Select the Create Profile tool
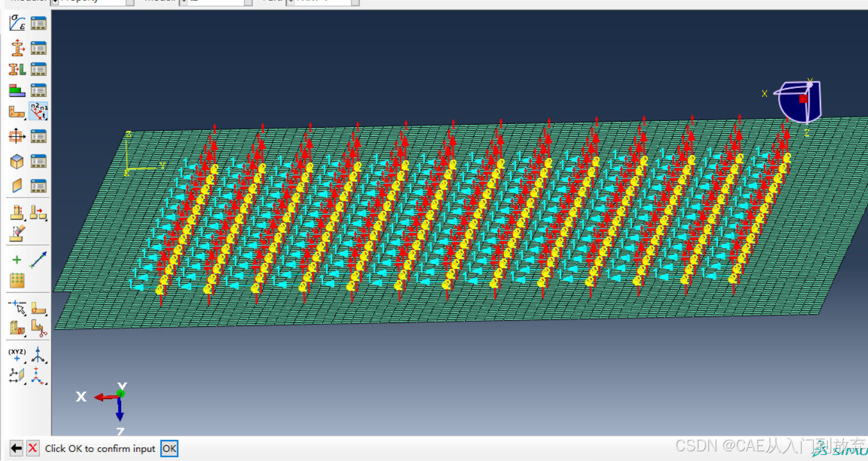This screenshot has width=868, height=461. tap(17, 137)
